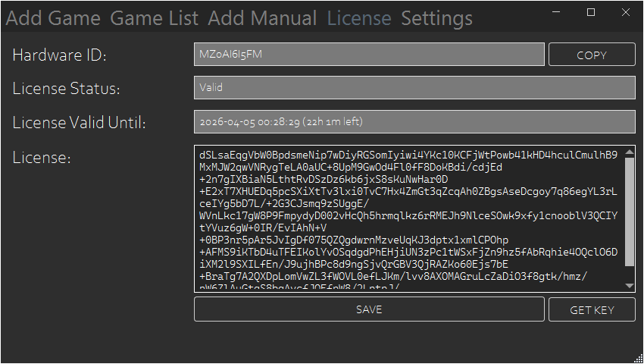The image size is (644, 364).
Task: Select the License tab
Action: [359, 18]
